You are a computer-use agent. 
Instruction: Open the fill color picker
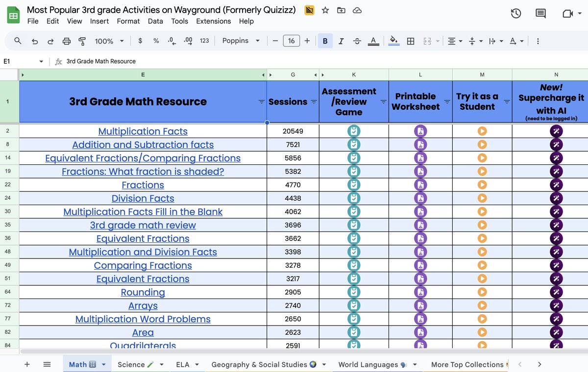click(394, 41)
